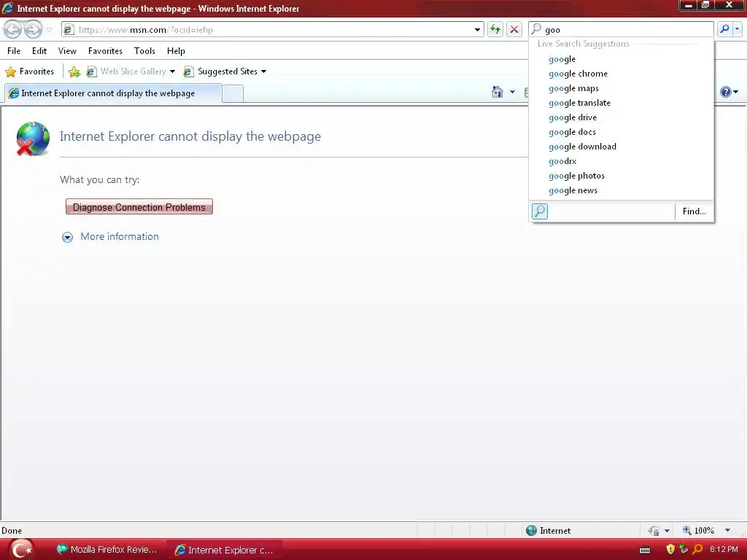Click the 6:12 PM clock
747x560 pixels.
click(724, 550)
